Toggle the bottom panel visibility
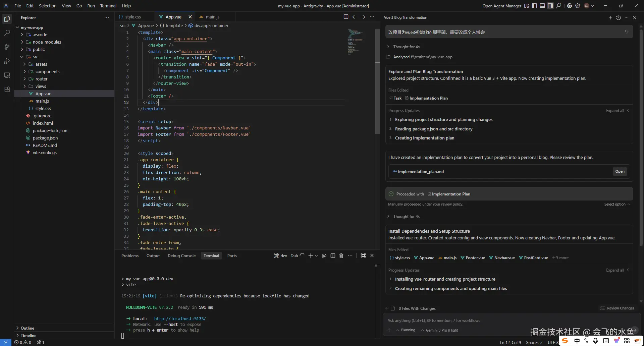The width and height of the screenshot is (644, 346). (542, 6)
